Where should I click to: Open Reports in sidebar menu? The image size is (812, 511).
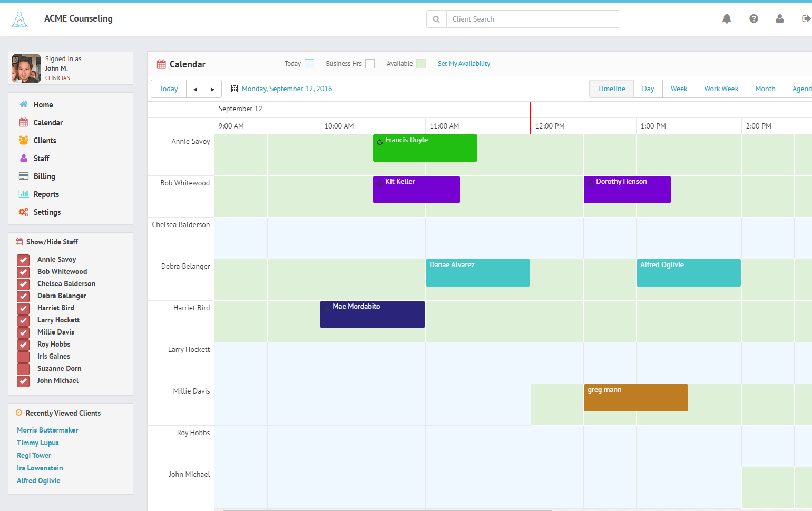[46, 194]
